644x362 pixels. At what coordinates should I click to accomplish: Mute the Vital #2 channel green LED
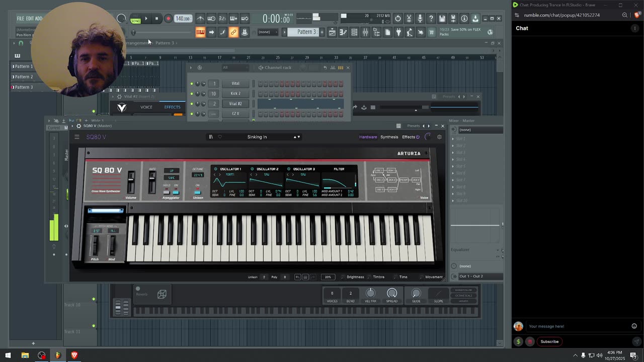click(x=192, y=104)
